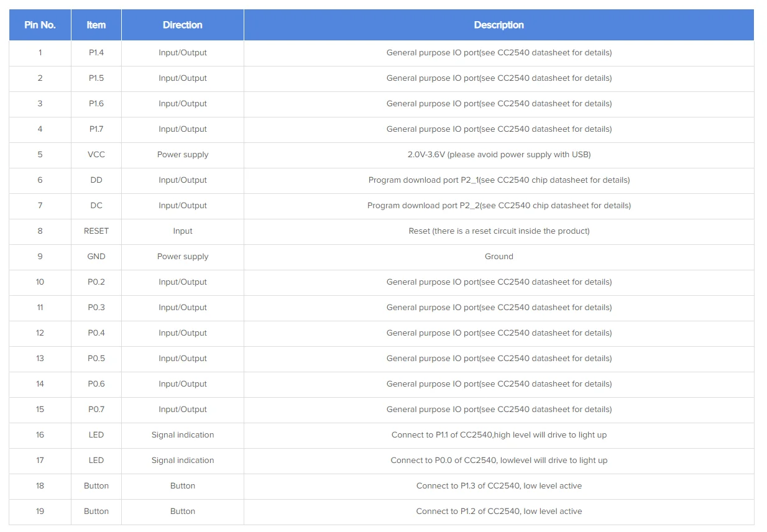Click the Button item in row 19
767x532 pixels.
click(96, 511)
